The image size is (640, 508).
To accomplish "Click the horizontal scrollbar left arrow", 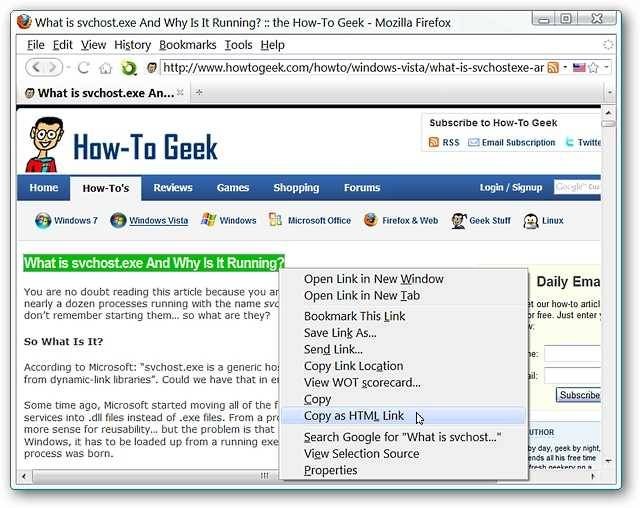I will click(24, 476).
